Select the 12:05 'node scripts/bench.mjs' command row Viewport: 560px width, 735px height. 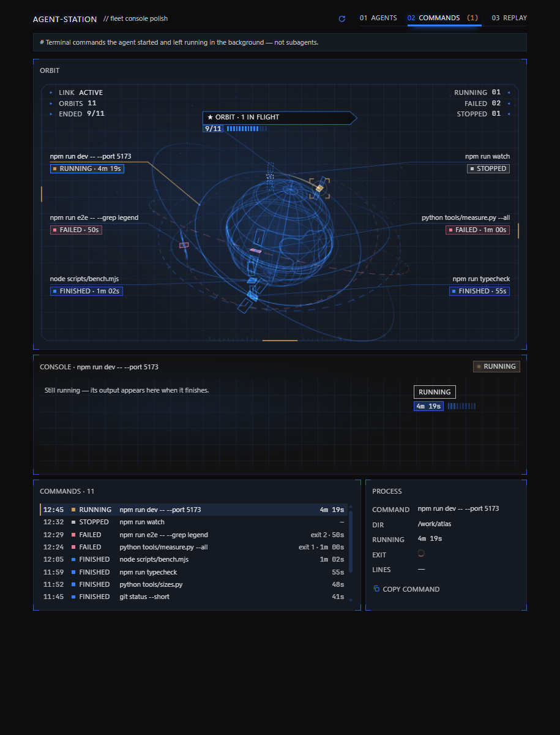pos(194,559)
